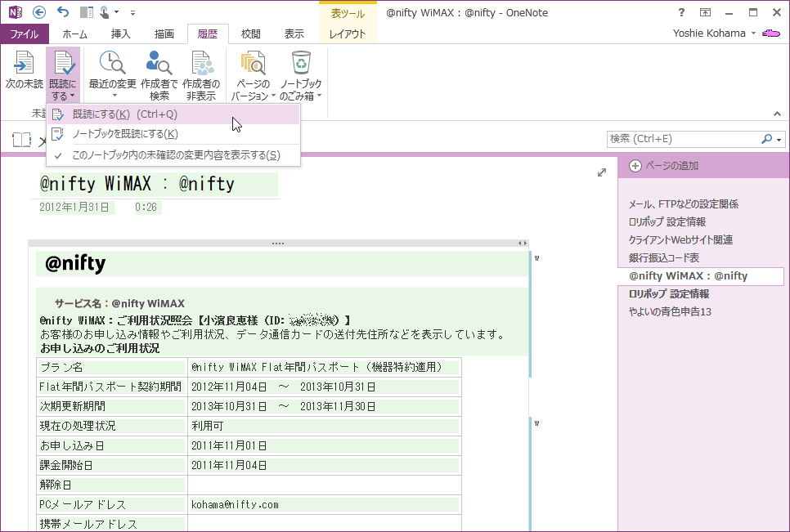Switch to the 表示 tab
This screenshot has height=532, width=790.
pyautogui.click(x=294, y=34)
